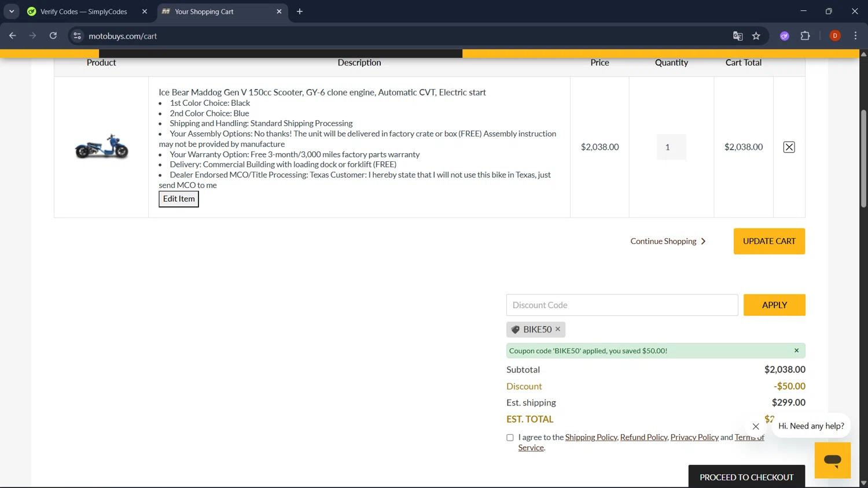This screenshot has width=868, height=488.
Task: Open Chrome three-dot menu
Action: click(x=855, y=36)
